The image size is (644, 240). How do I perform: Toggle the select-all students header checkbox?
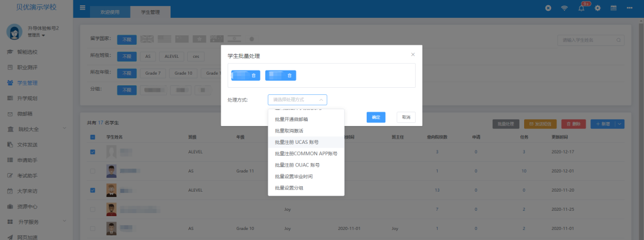pos(92,137)
